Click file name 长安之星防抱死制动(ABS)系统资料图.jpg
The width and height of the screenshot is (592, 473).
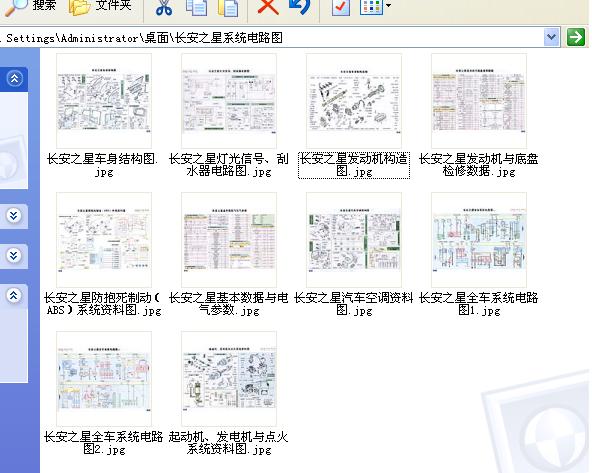pos(103,304)
